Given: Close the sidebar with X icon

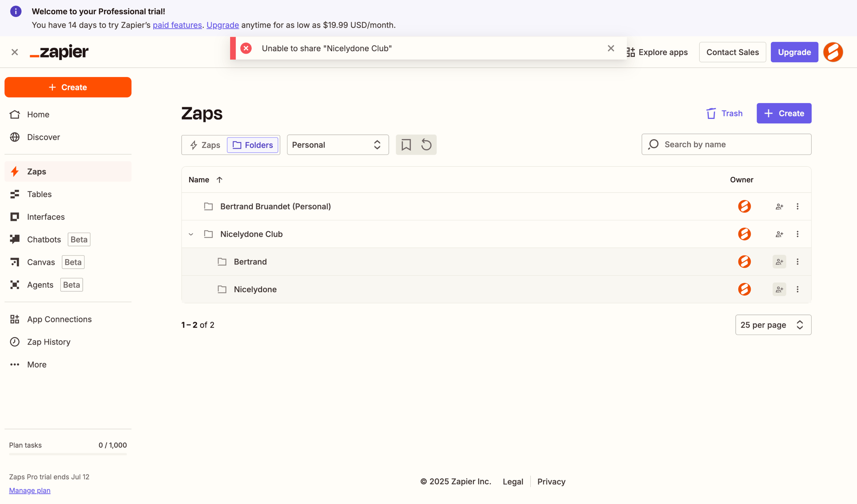Looking at the screenshot, I should (15, 52).
